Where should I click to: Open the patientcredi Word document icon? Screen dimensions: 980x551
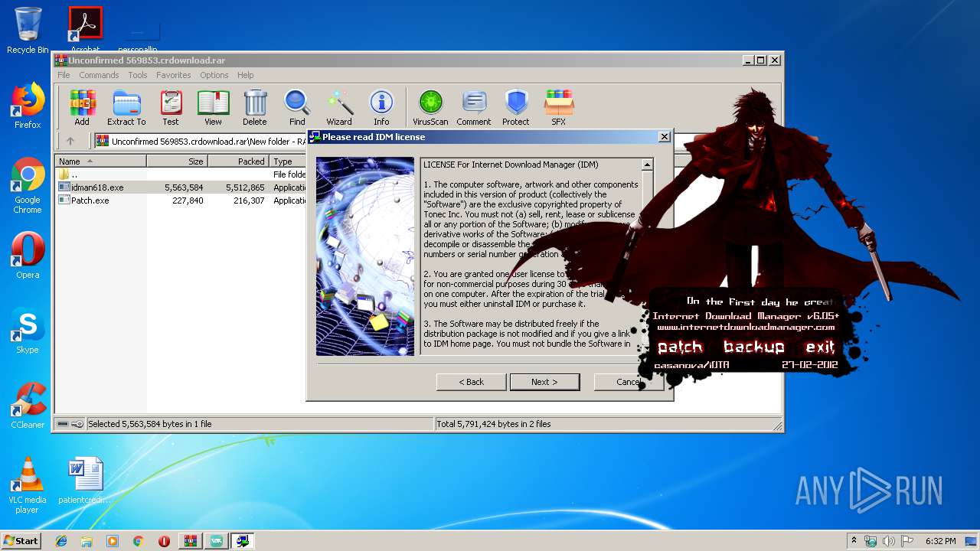(85, 481)
